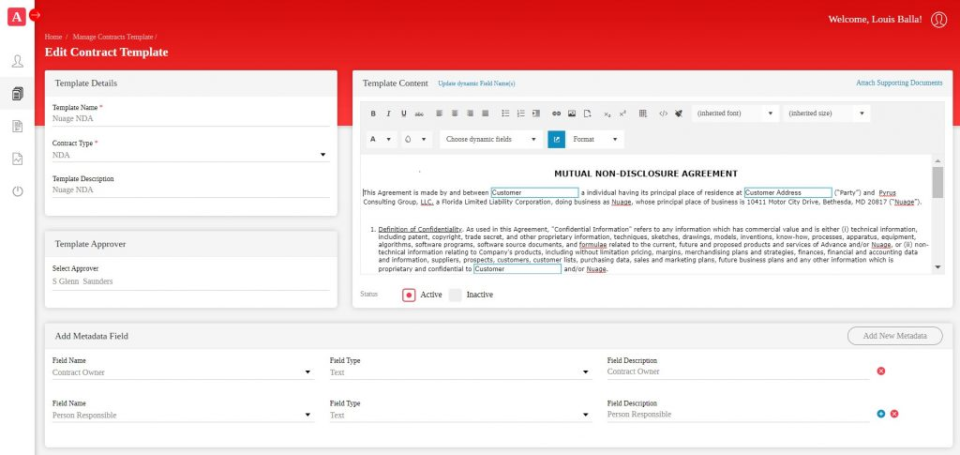Click the Template Description input field
Viewport: 960px width, 455px height.
pos(190,190)
